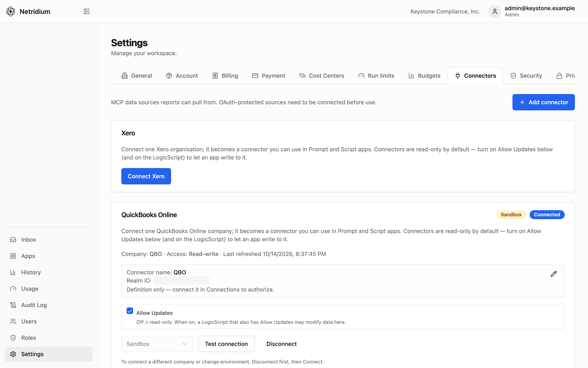Viewport: 588px width, 368px height.
Task: Click the Cost Centers tags icon
Action: (303, 76)
